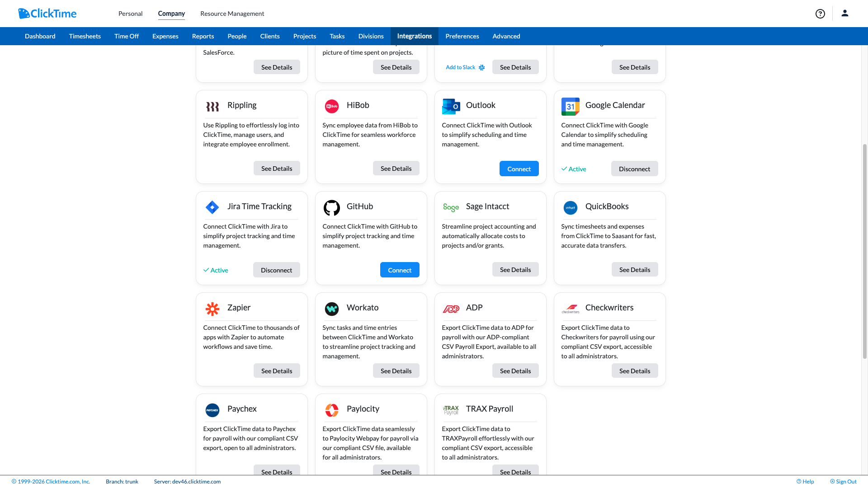Click the Jira Active status label

[x=216, y=270]
